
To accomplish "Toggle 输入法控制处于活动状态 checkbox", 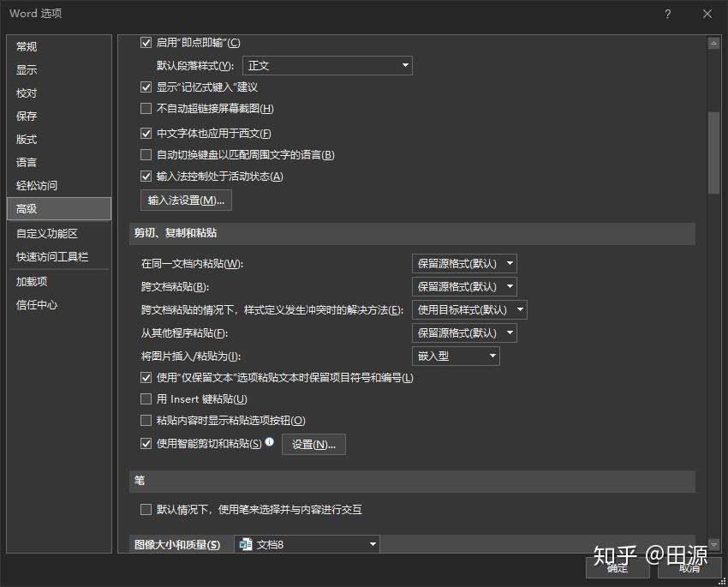I will point(146,176).
